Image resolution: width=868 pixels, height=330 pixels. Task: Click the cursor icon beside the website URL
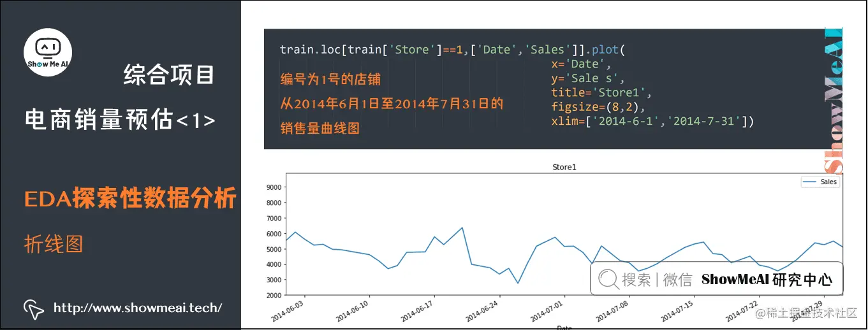coord(34,308)
